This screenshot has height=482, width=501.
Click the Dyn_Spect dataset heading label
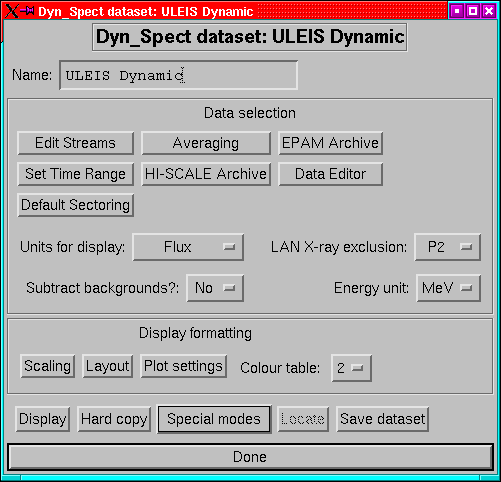250,37
